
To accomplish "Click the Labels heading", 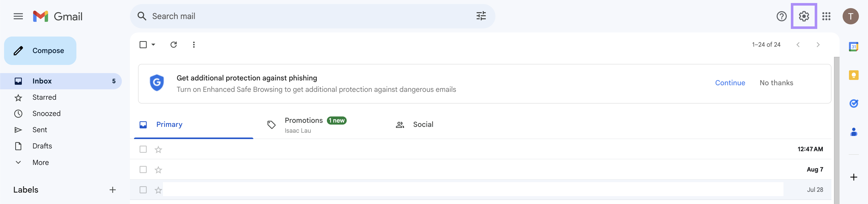I will point(26,190).
